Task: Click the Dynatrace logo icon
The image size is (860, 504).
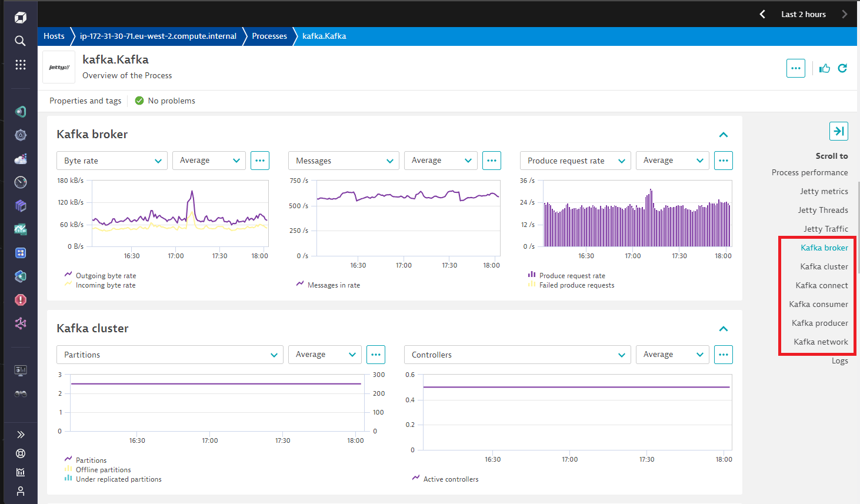Action: (x=20, y=18)
